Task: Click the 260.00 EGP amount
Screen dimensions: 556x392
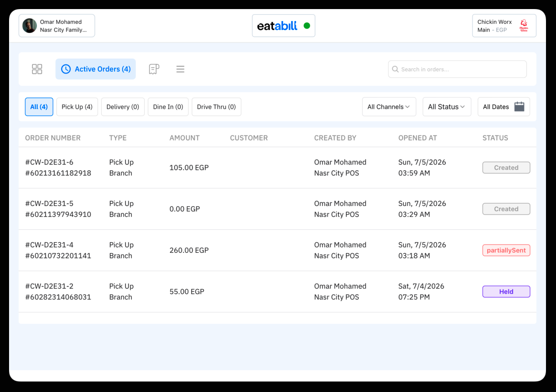Action: point(189,250)
